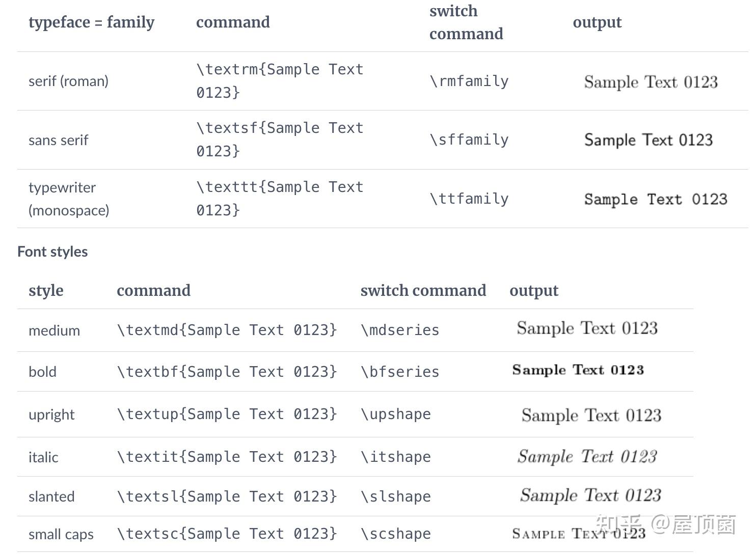Click the \sffamily switch command

coord(469,140)
